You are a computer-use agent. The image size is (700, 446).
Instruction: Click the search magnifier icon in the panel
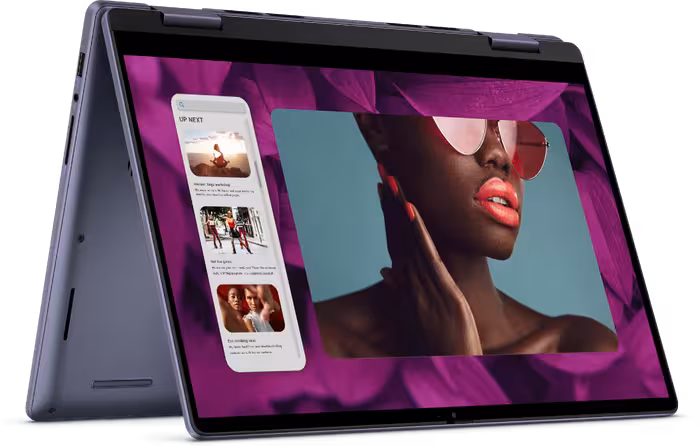[183, 104]
